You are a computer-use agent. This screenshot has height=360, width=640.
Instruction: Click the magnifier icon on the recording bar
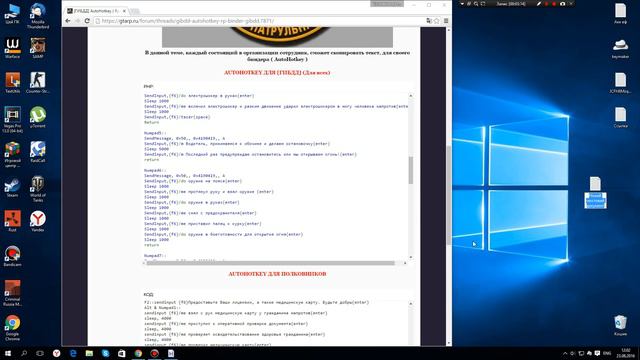point(476,4)
